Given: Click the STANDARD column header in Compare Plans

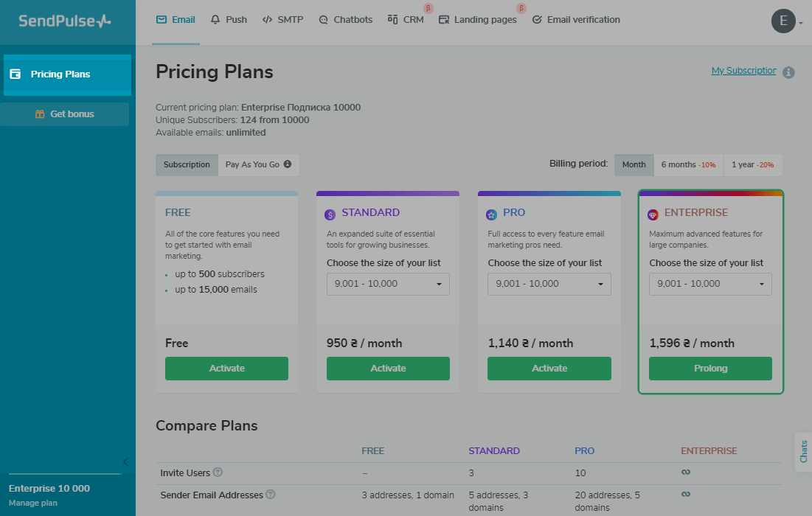Looking at the screenshot, I should tap(494, 451).
